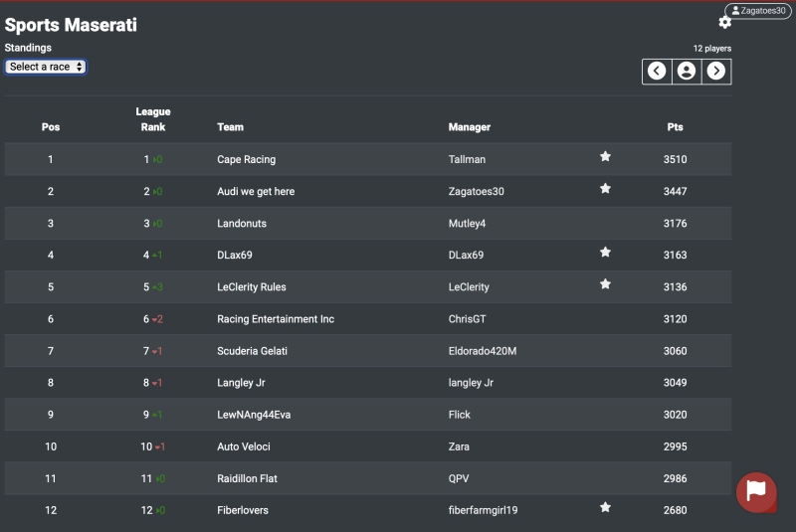796x532 pixels.
Task: Click the center user profile icon
Action: [687, 71]
